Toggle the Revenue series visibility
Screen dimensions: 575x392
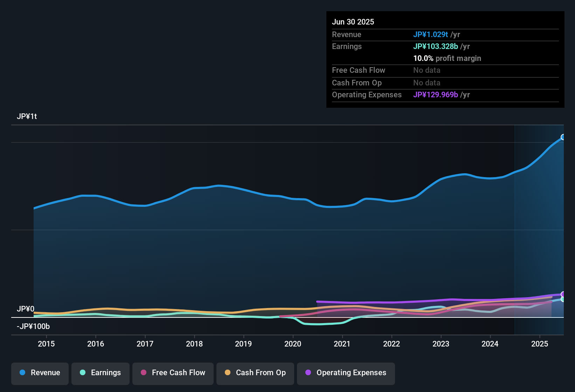40,373
